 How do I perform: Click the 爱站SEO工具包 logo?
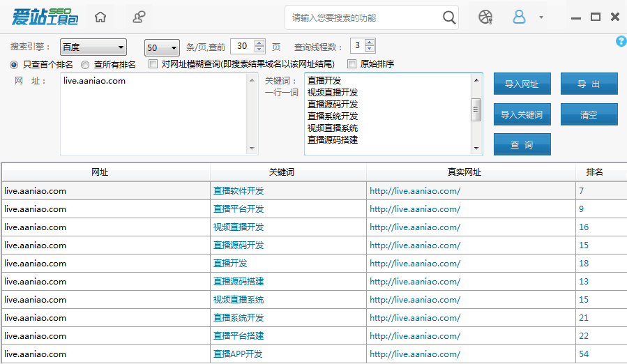45,17
